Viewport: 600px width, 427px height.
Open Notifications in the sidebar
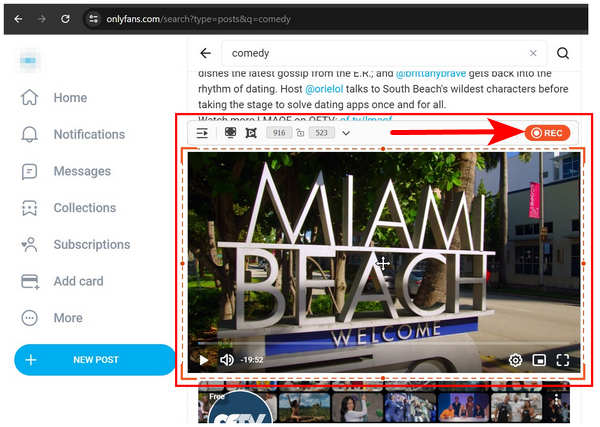[x=89, y=134]
